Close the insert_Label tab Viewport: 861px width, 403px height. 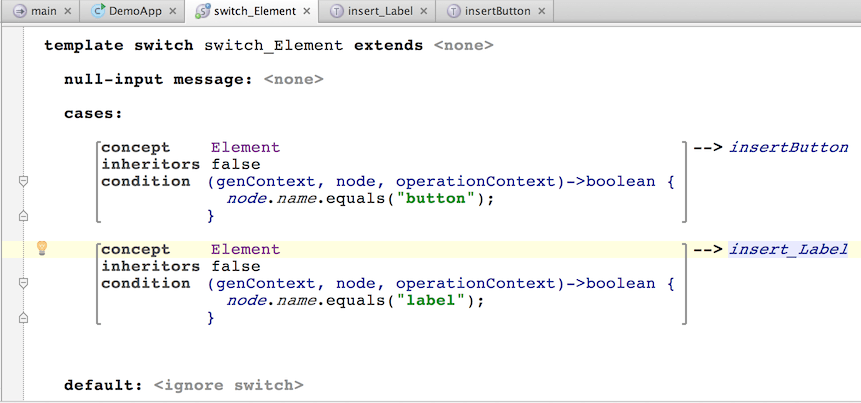[x=424, y=12]
